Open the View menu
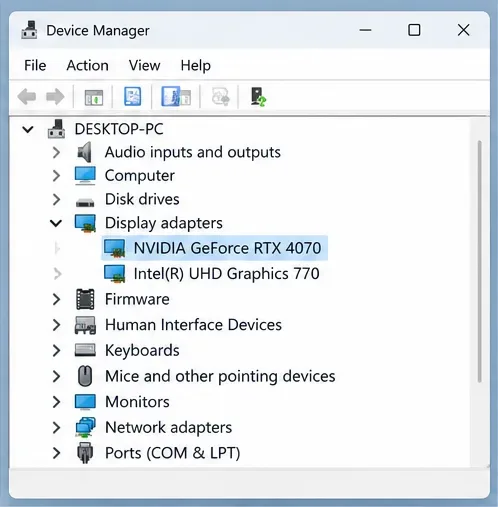 [145, 65]
